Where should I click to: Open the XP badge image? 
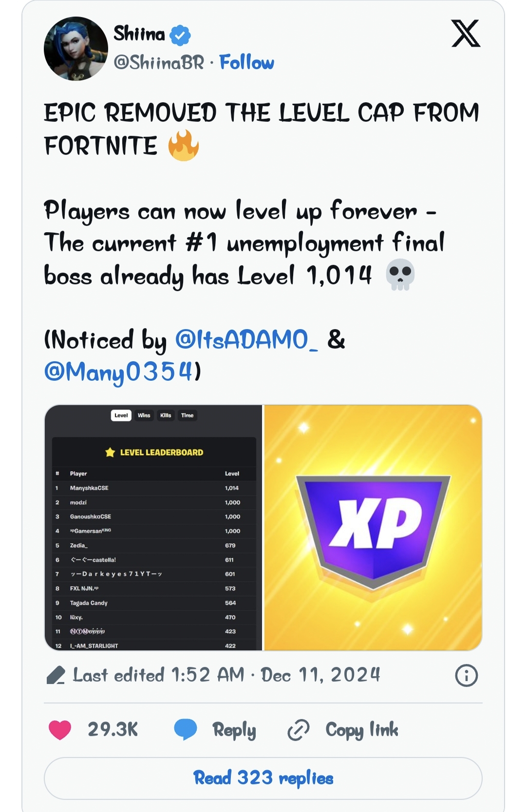click(x=373, y=528)
